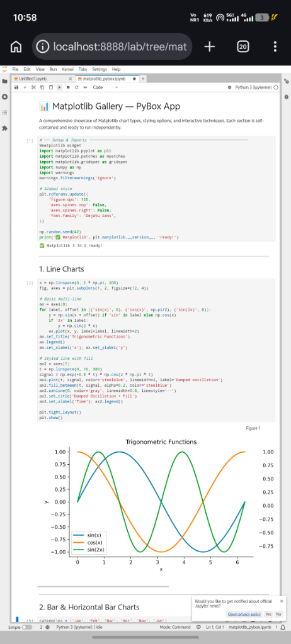This screenshot has width=291, height=644.
Task: Open the Settings menu
Action: point(100,69)
